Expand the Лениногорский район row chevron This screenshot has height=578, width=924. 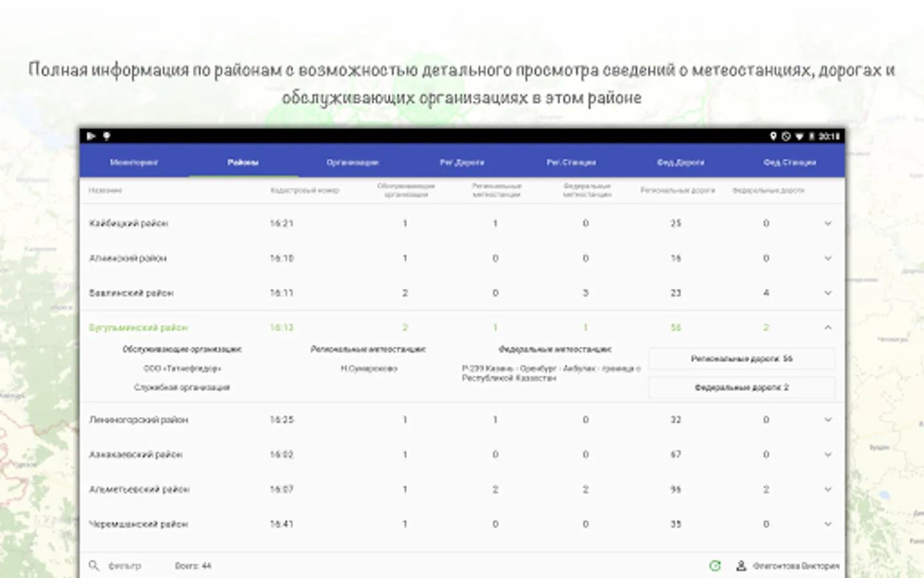pyautogui.click(x=828, y=420)
